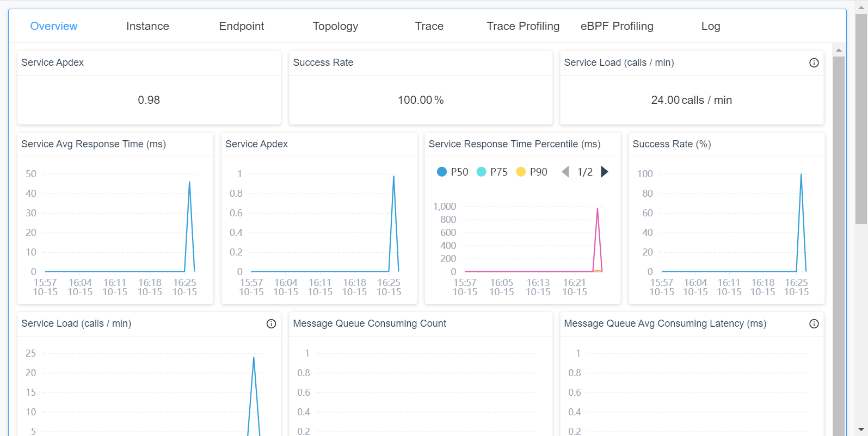The width and height of the screenshot is (868, 436).
Task: Click the page scrollbar down arrow
Action: pyautogui.click(x=861, y=430)
